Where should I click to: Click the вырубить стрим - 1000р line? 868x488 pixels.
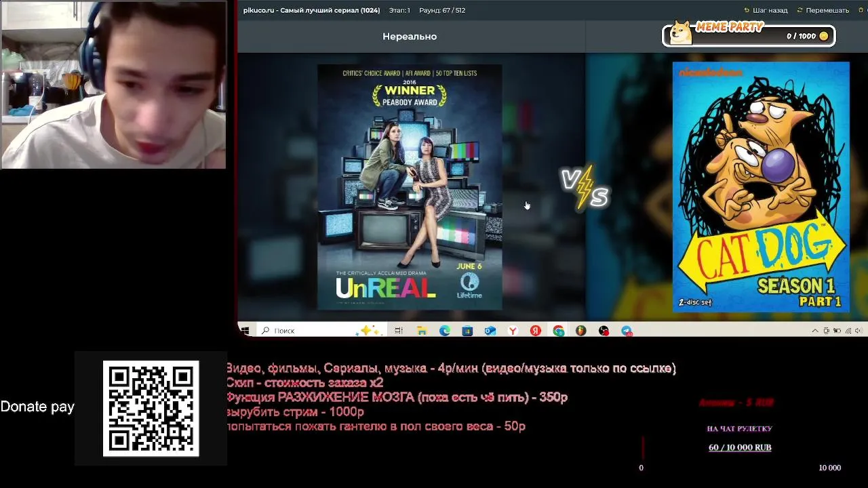(x=295, y=411)
